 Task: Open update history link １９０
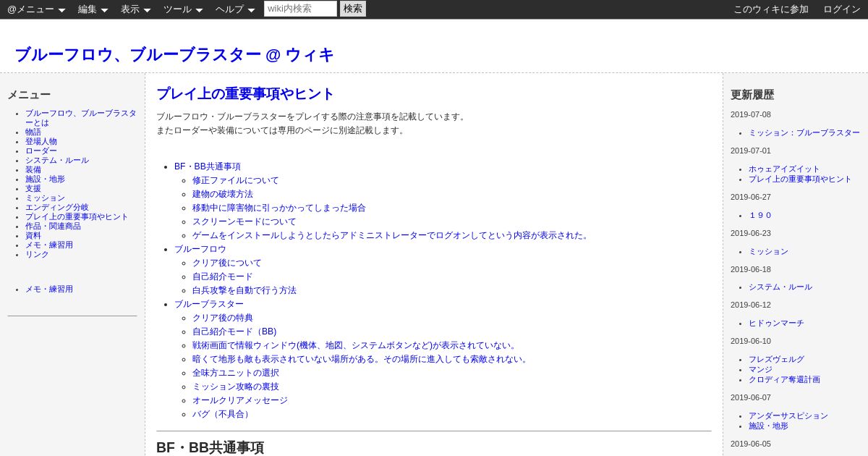click(760, 216)
